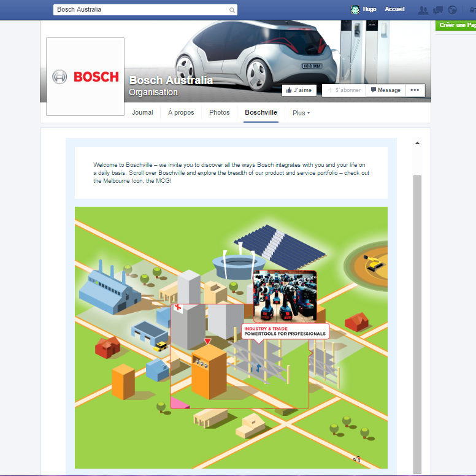
Task: Click the Message button
Action: (x=385, y=90)
